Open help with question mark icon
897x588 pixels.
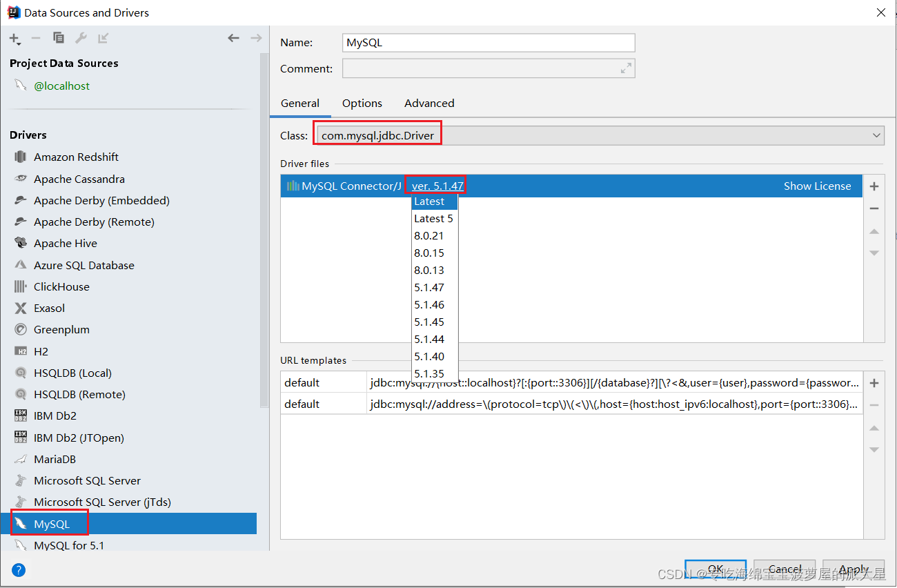pos(19,570)
